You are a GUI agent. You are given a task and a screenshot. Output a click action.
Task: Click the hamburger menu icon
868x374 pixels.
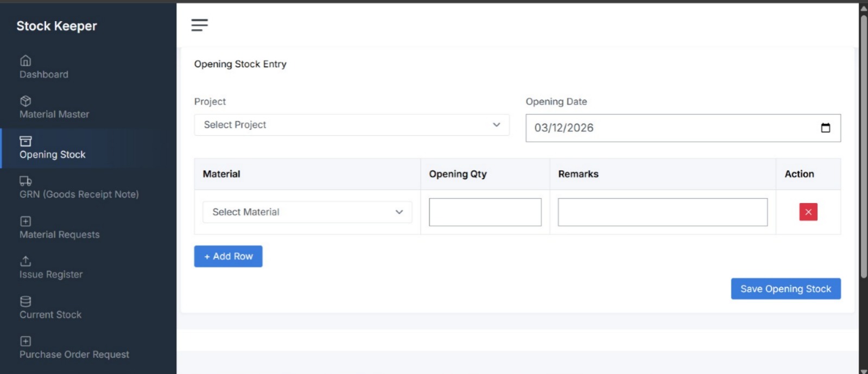[x=199, y=25]
